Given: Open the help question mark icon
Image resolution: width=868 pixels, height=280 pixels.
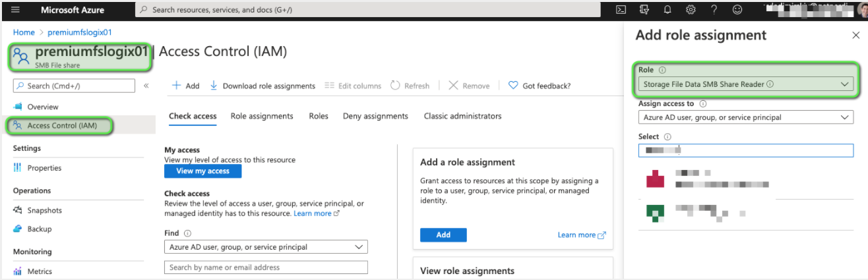Looking at the screenshot, I should point(714,10).
